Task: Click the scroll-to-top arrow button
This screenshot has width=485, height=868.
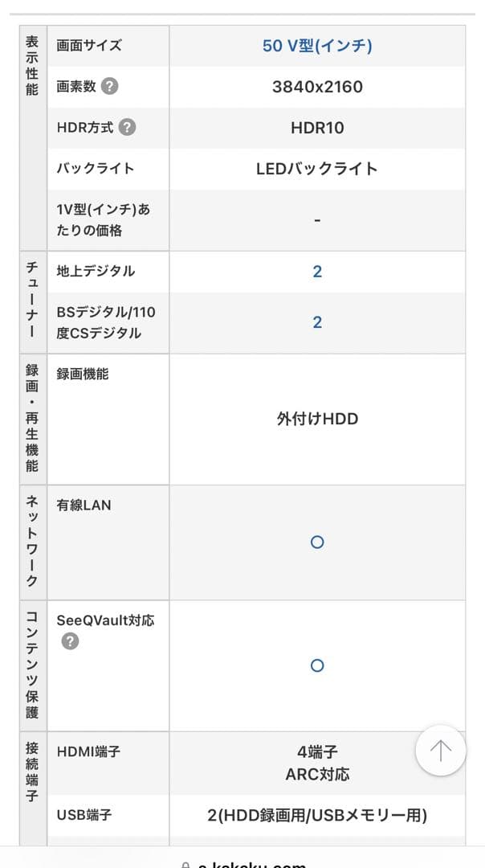Action: [x=440, y=750]
